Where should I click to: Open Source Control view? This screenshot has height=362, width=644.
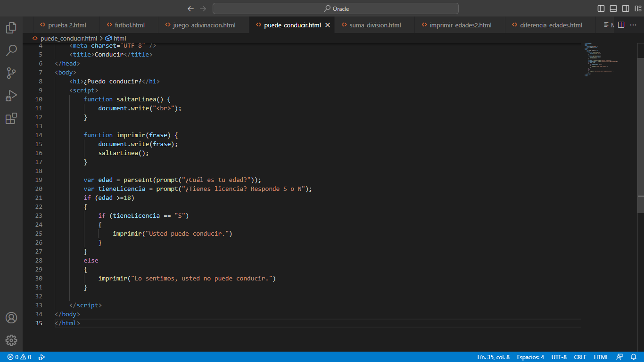[11, 73]
